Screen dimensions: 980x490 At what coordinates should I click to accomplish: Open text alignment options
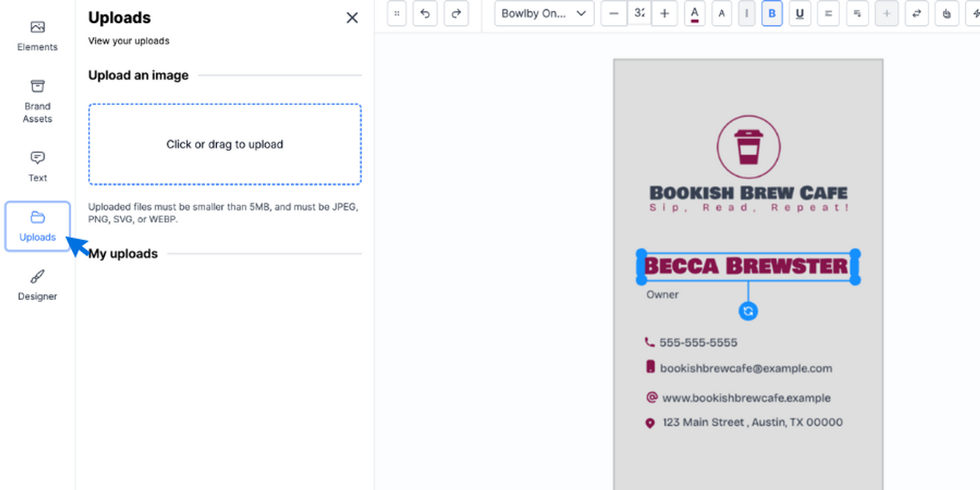click(x=828, y=14)
